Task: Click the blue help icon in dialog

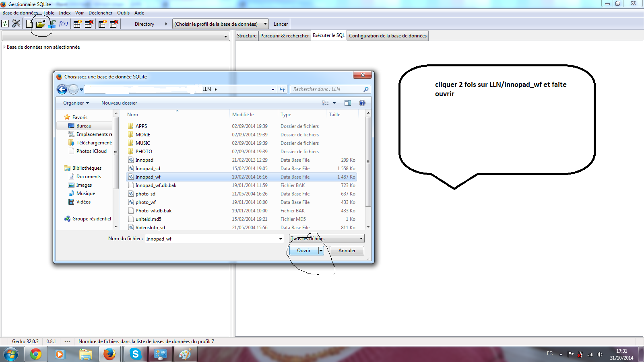Action: click(362, 103)
